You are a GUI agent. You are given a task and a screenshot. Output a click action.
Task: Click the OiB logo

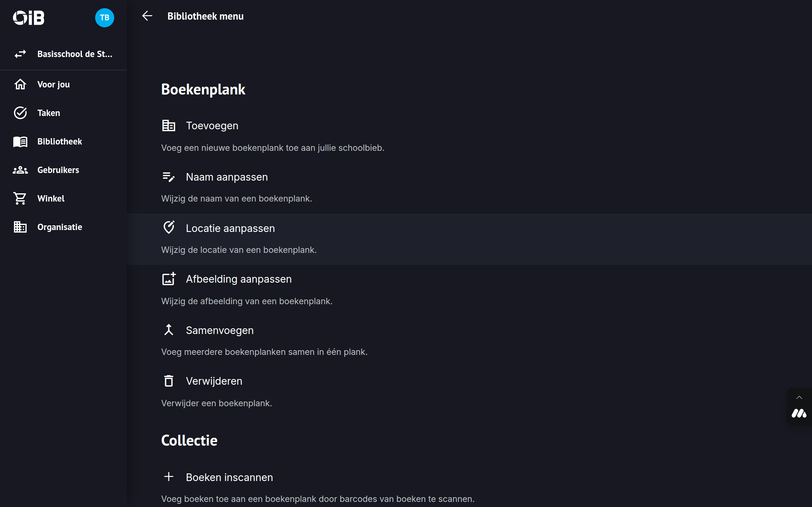[29, 17]
